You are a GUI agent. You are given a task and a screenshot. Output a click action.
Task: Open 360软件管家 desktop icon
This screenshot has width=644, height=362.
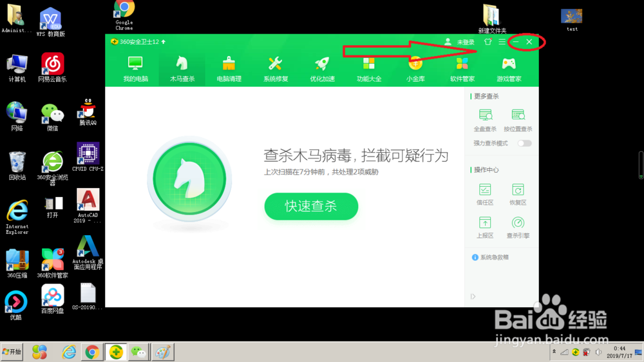coord(52,263)
